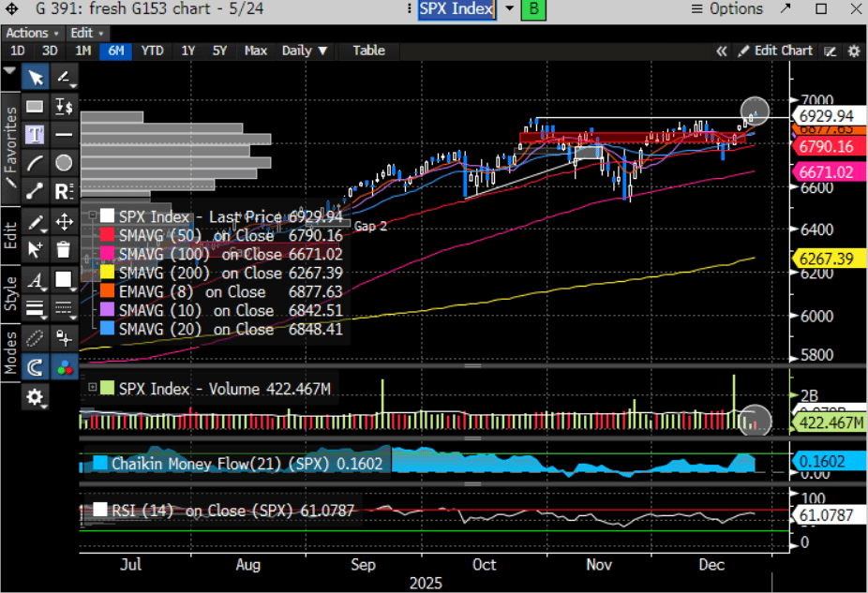Click the blue Chaikin Money Flow swatch
The width and height of the screenshot is (868, 593).
(100, 463)
